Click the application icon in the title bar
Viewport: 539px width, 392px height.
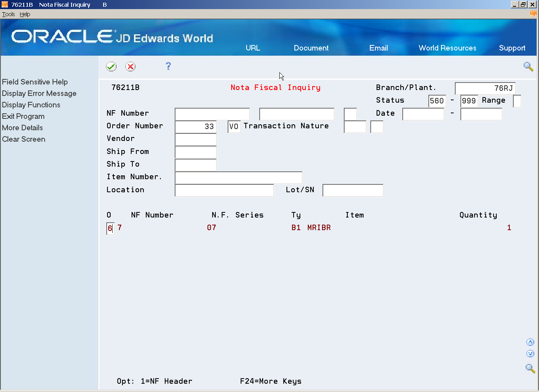pos(5,5)
